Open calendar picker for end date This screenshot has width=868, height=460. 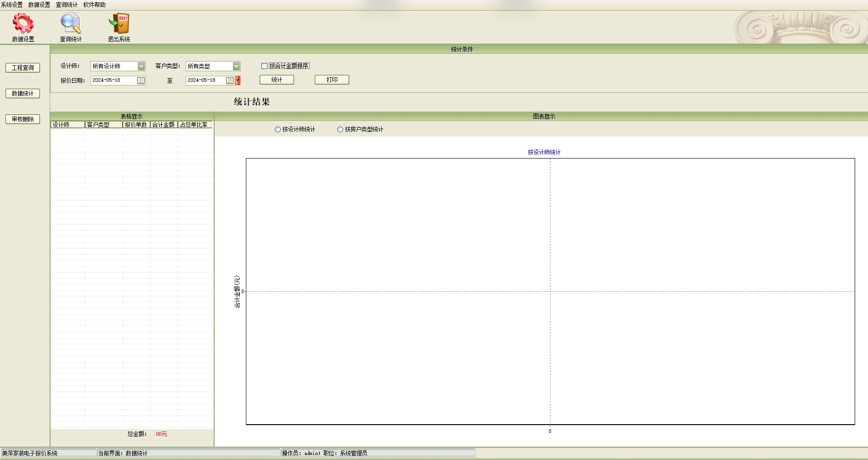tap(229, 80)
